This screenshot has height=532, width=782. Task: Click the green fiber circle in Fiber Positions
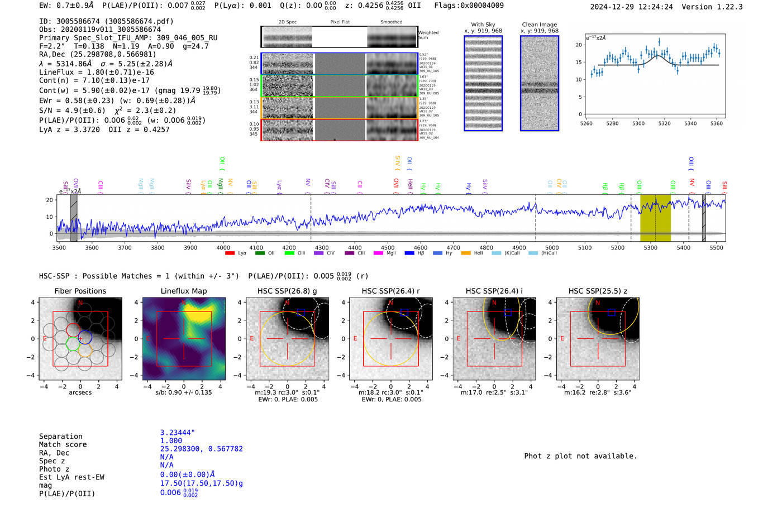73,343
